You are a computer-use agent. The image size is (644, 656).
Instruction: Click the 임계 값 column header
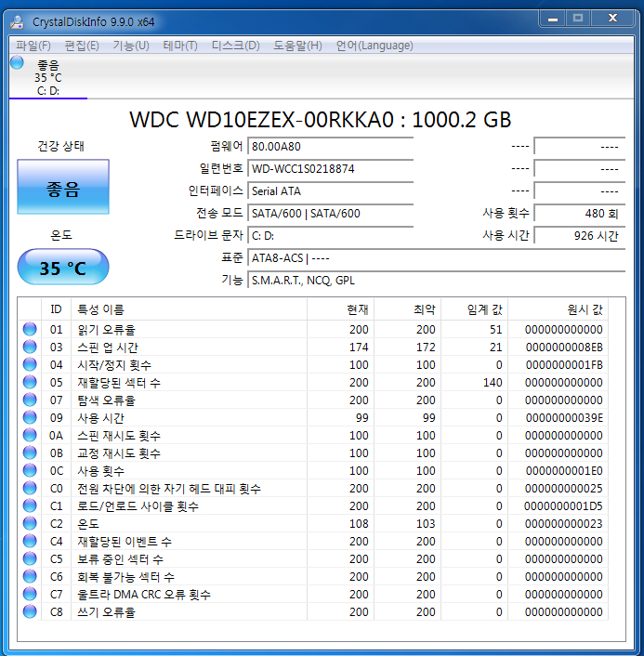(475, 309)
